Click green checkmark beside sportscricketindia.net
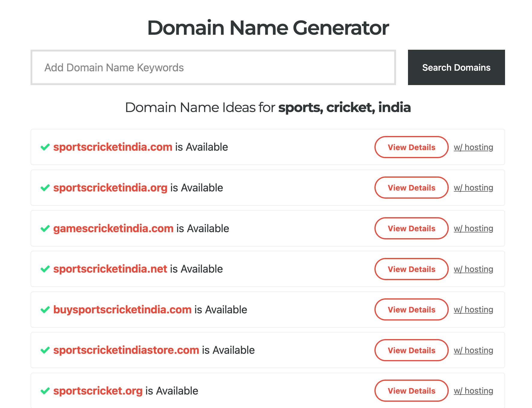Image resolution: width=532 pixels, height=408 pixels. 45,269
